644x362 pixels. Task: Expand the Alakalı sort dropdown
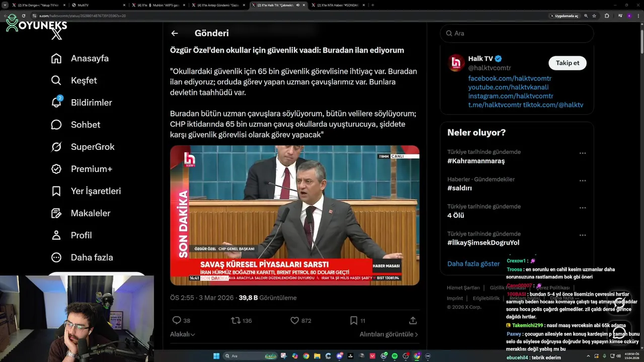182,334
